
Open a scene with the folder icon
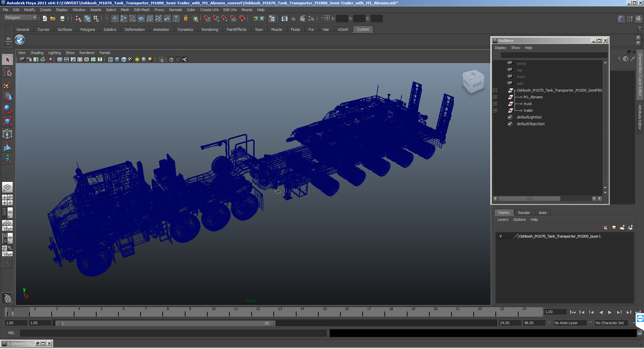point(53,18)
